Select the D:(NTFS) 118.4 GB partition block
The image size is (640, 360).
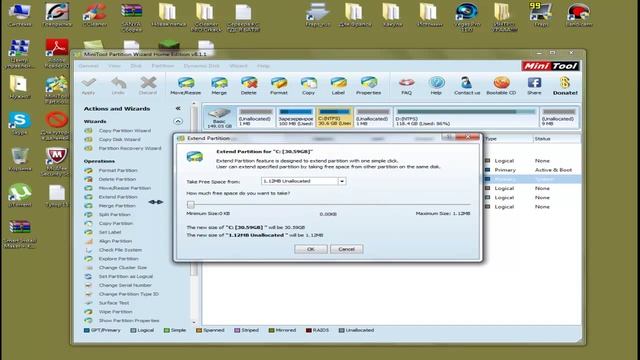(x=466, y=117)
